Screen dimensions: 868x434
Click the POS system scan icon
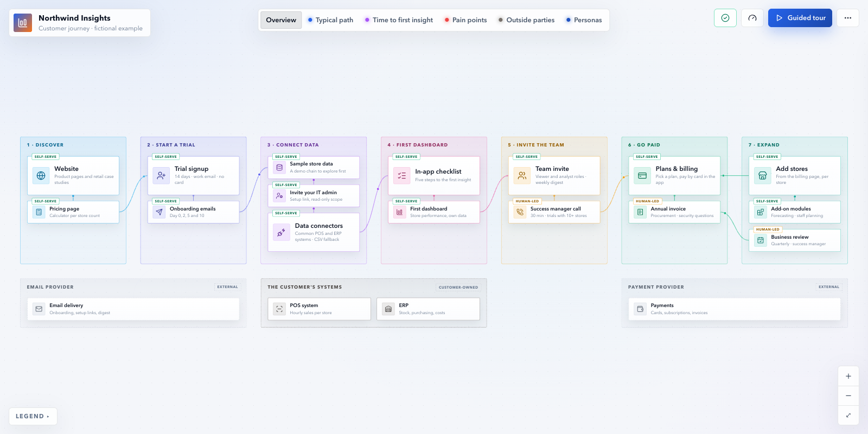pos(279,309)
